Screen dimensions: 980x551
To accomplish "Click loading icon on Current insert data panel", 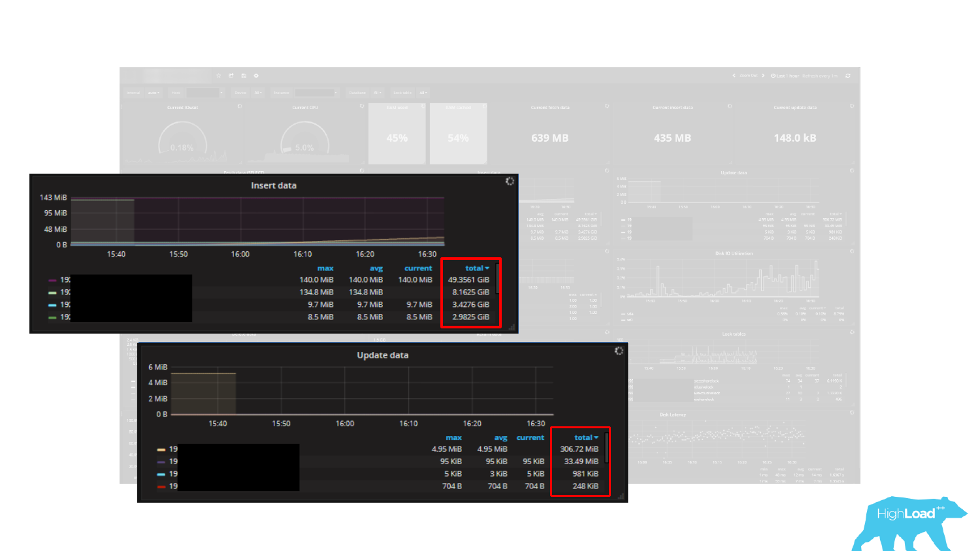I will [730, 106].
